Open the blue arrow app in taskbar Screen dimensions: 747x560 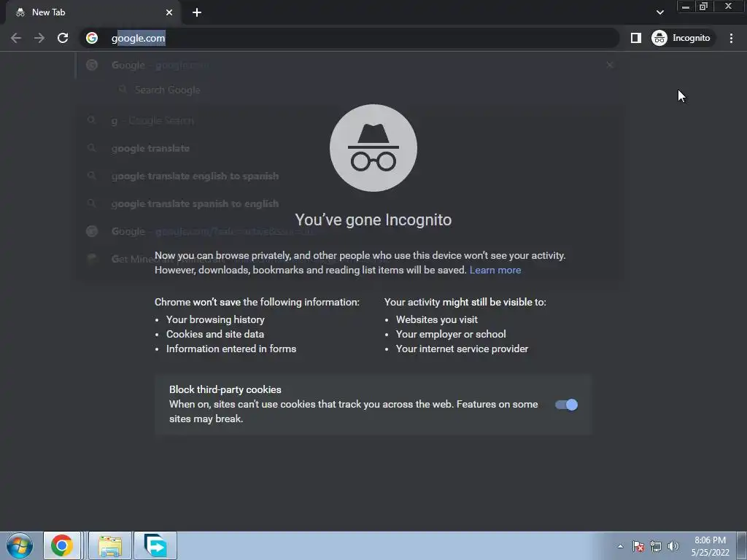[x=155, y=545]
